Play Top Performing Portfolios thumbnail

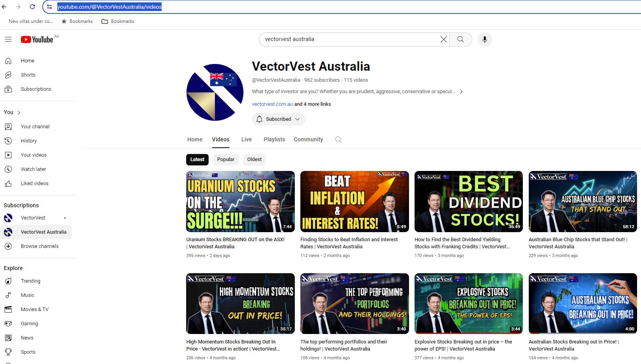click(354, 304)
